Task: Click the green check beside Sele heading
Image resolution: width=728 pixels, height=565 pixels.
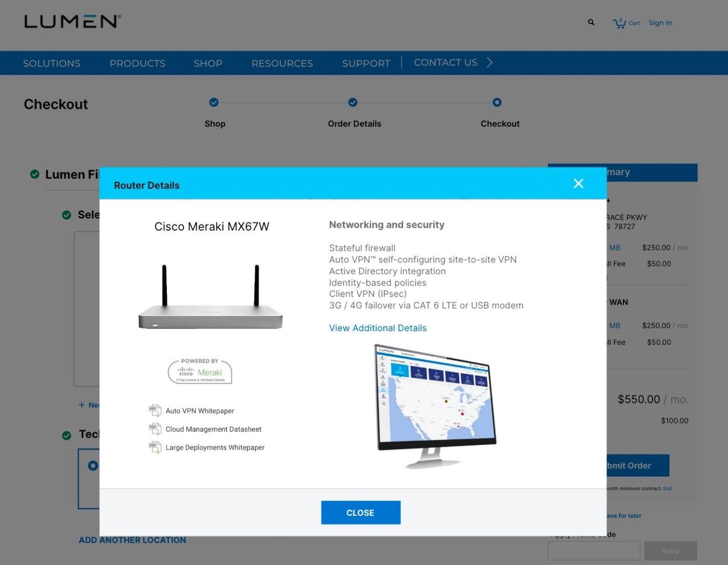Action: pyautogui.click(x=67, y=215)
